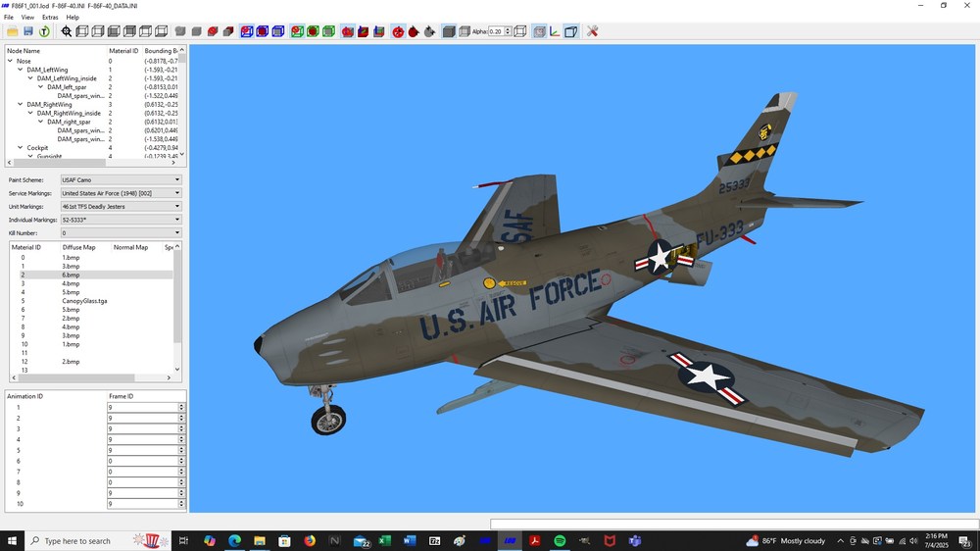Adjust Frame ID stepper for animation 1
This screenshot has width=980, height=551.
(181, 407)
